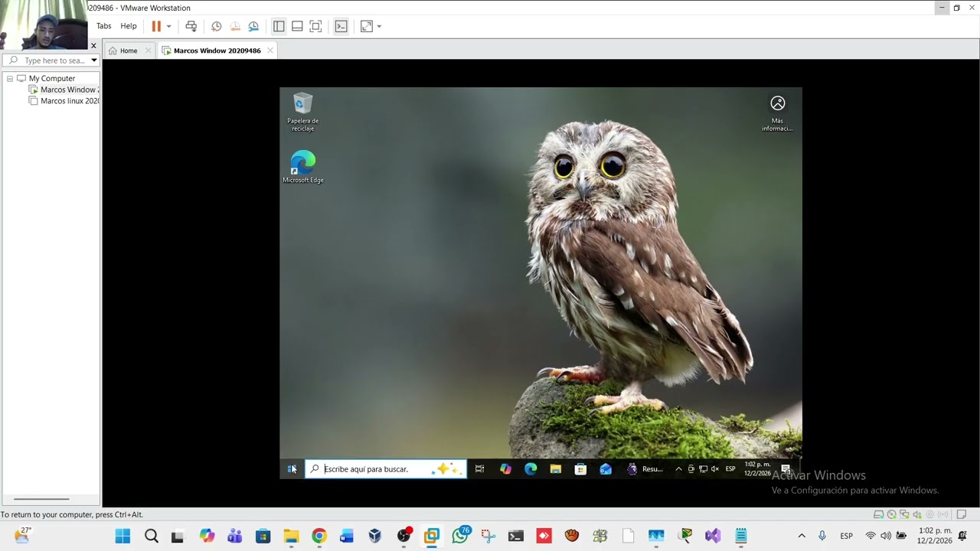Image resolution: width=980 pixels, height=551 pixels.
Task: Open Task View in the guest taskbar
Action: pos(479,469)
